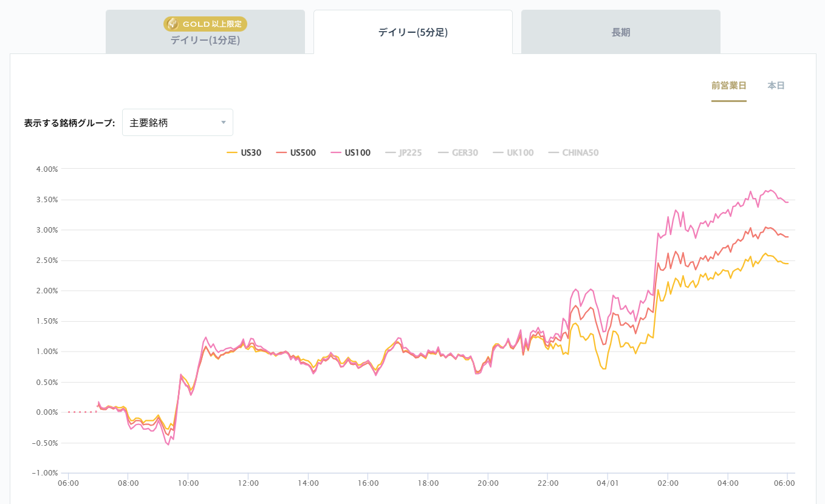The height and width of the screenshot is (504, 825).
Task: Click the pink US100 legend line marker
Action: click(x=335, y=153)
